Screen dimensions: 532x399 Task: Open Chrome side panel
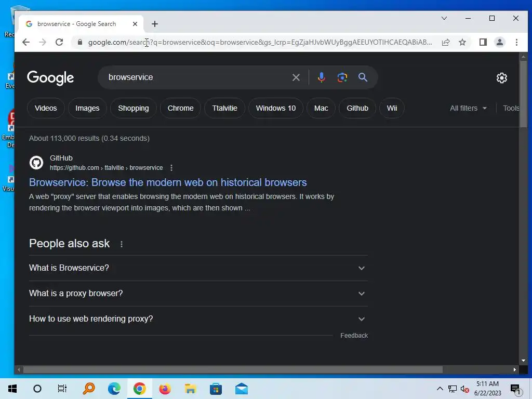[x=483, y=42]
